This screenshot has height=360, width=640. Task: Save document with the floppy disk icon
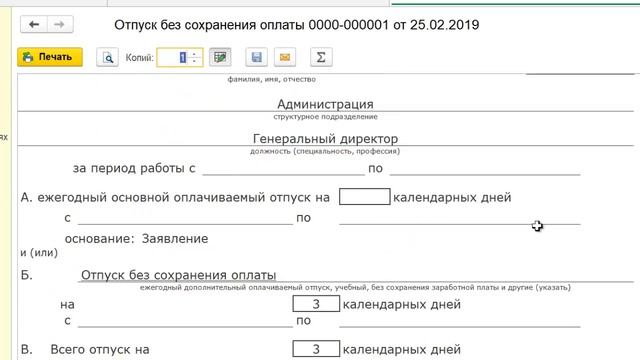256,57
